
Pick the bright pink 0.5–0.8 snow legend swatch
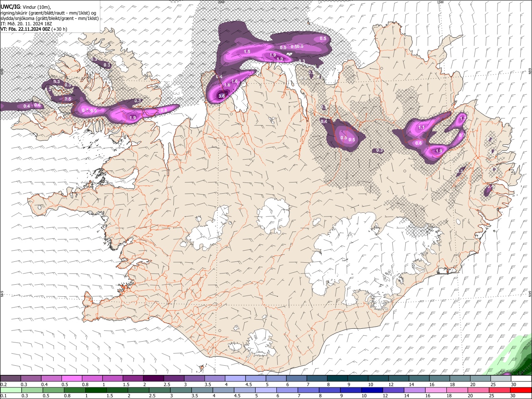click(72, 379)
